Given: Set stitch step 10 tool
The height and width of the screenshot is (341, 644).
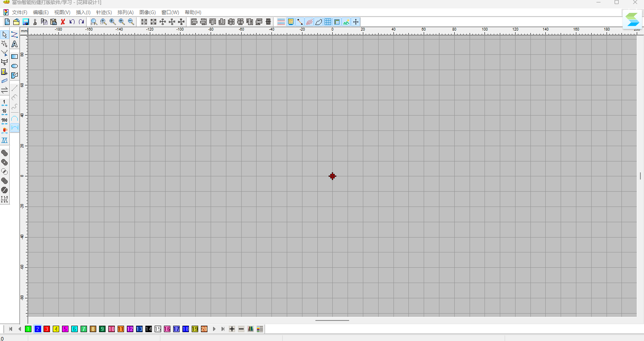Looking at the screenshot, I should 4,112.
